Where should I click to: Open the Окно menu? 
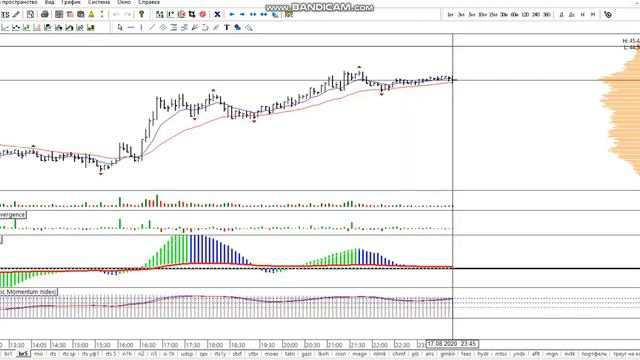(x=124, y=2)
